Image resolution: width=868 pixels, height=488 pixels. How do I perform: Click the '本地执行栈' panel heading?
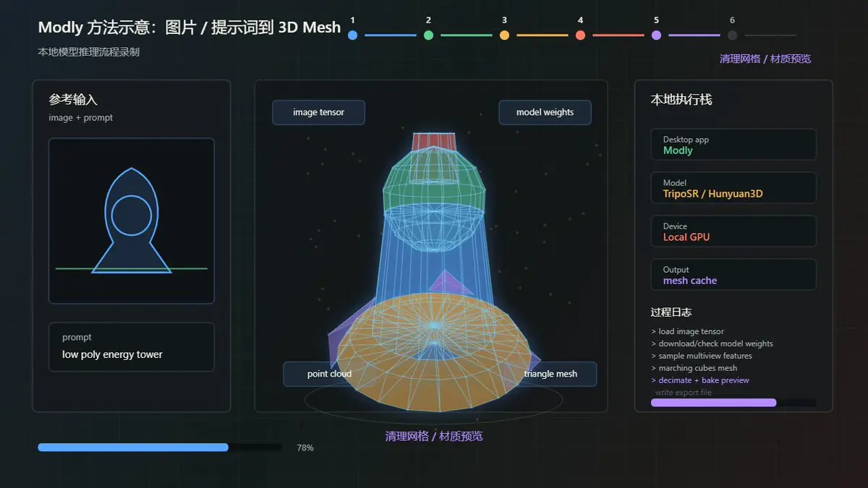681,100
